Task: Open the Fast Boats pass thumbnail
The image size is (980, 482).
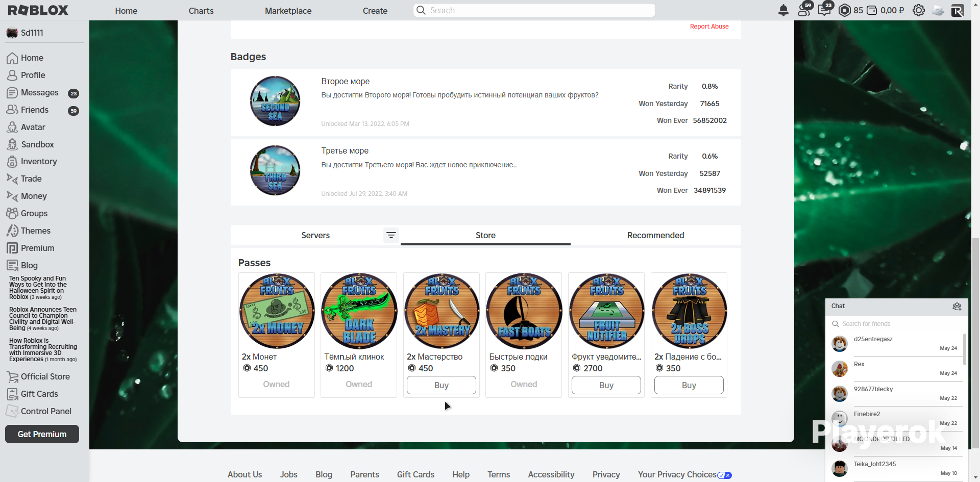Action: click(x=524, y=311)
